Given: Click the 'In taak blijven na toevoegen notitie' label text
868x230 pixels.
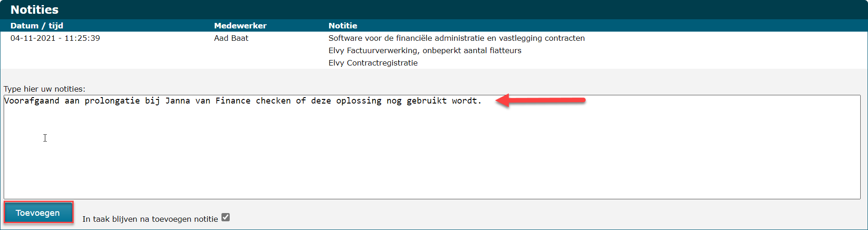Looking at the screenshot, I should (150, 219).
